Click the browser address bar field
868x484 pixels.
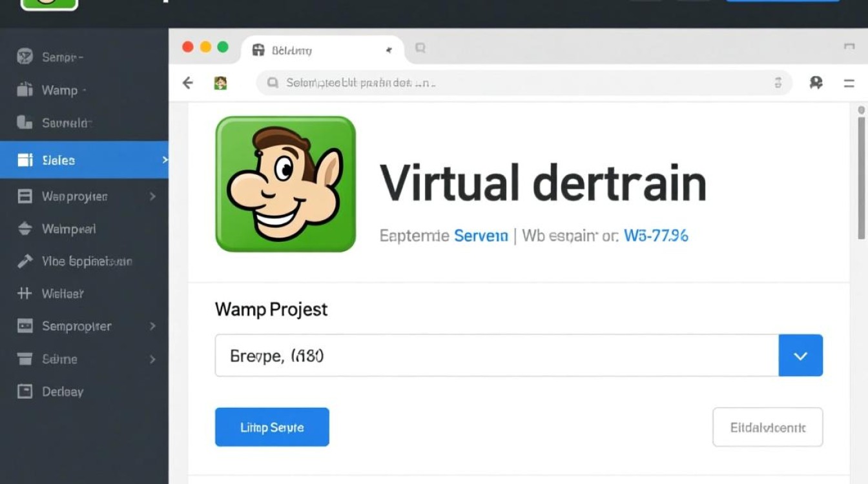coord(517,83)
